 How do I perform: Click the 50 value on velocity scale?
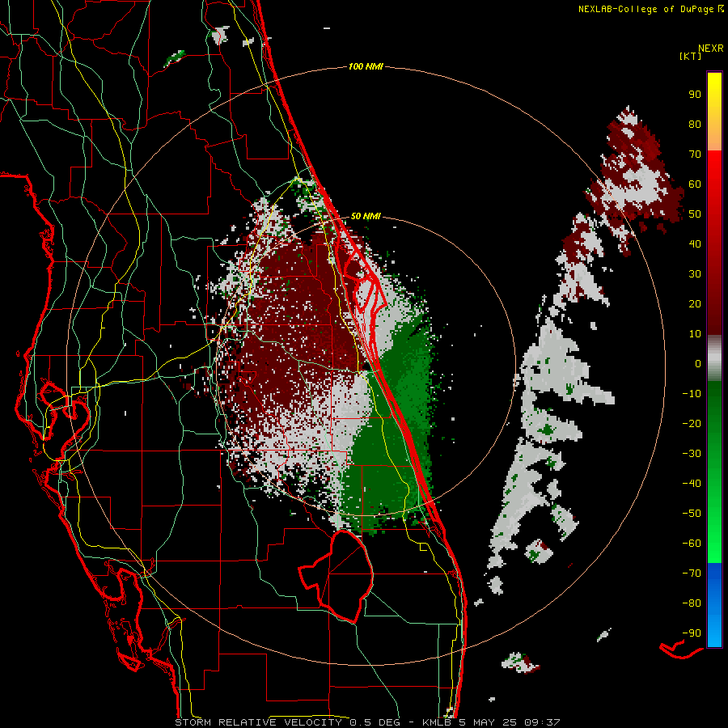click(695, 214)
